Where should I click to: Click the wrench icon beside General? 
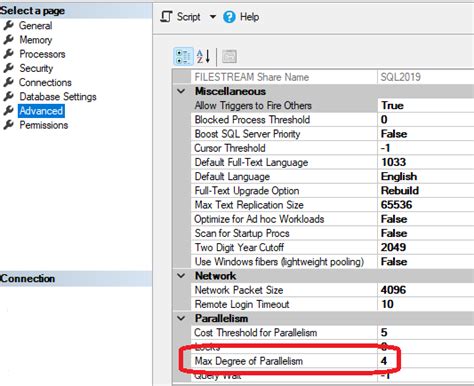(x=8, y=25)
